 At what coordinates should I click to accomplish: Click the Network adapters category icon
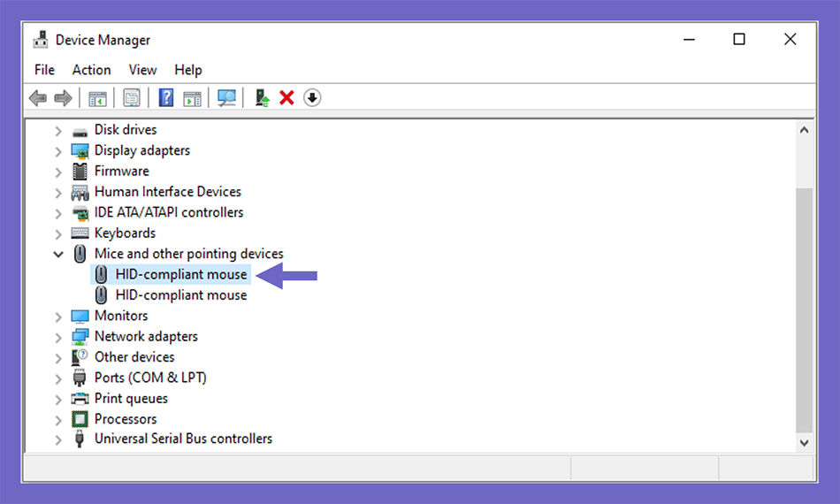[x=80, y=336]
